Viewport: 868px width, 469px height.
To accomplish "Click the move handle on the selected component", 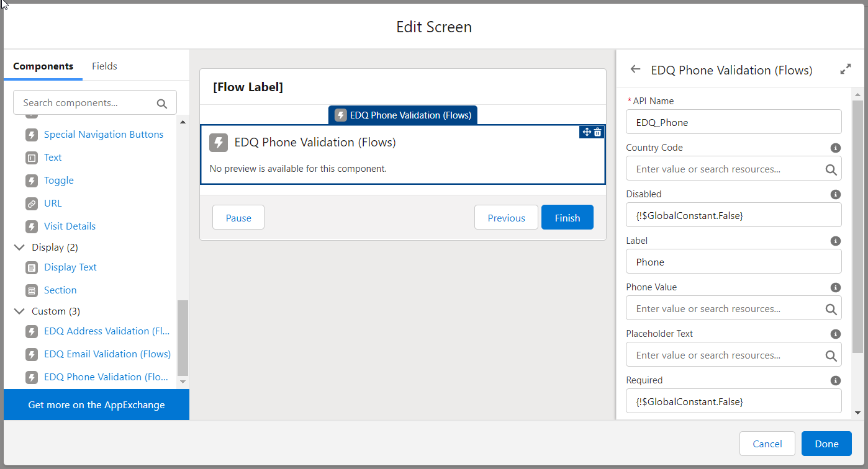I will 585,132.
